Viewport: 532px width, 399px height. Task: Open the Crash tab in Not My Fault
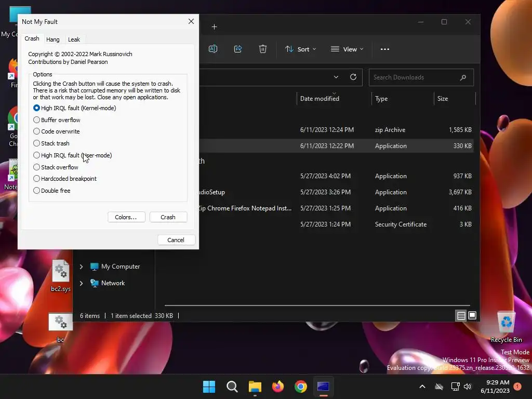32,38
